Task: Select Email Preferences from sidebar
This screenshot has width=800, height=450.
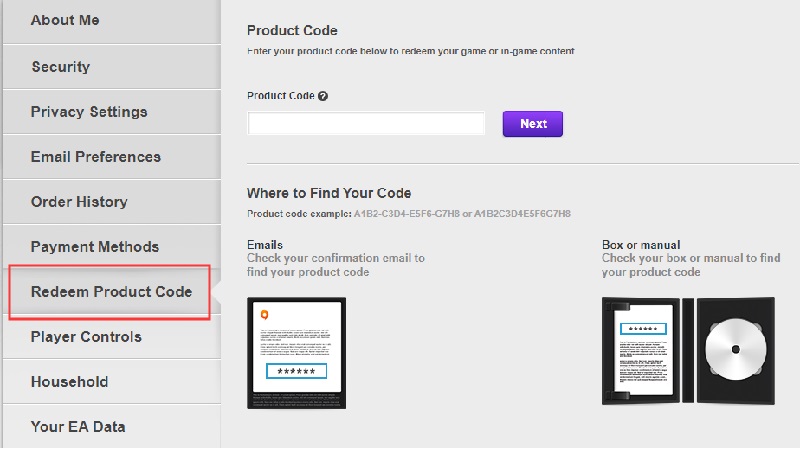Action: tap(95, 157)
